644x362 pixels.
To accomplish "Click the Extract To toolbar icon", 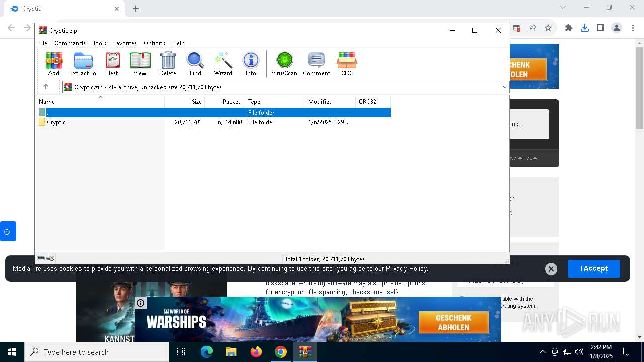I will click(x=83, y=64).
